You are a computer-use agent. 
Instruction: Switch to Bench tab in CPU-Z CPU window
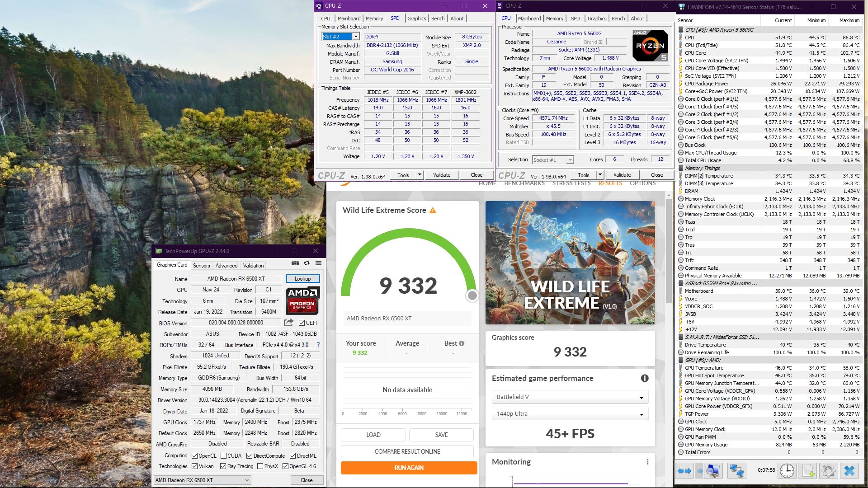click(618, 19)
